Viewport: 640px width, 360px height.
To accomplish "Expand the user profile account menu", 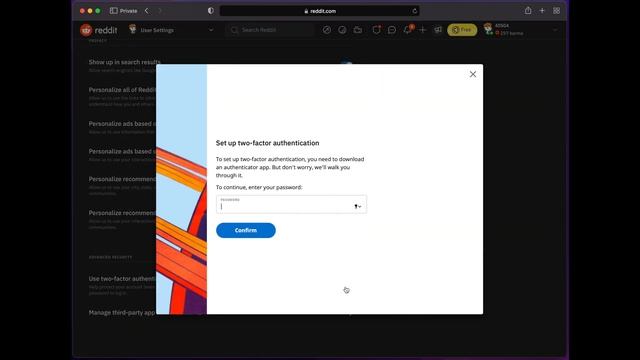I will [x=555, y=30].
